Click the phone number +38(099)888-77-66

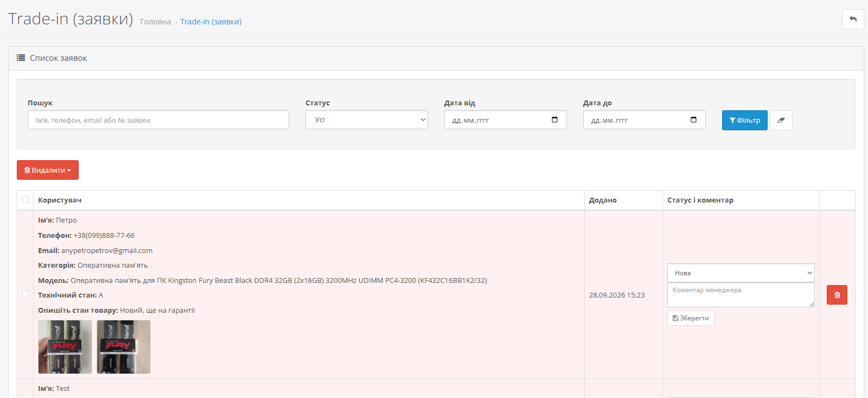[x=104, y=235]
